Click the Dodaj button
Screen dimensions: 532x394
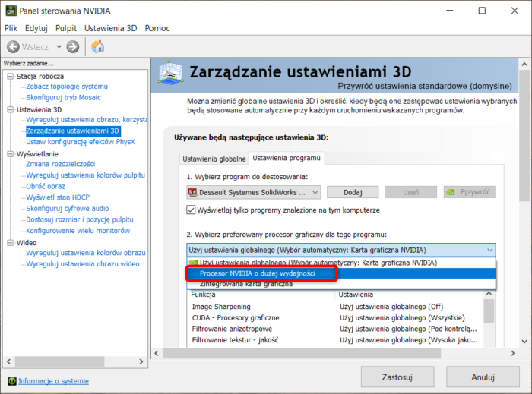tap(353, 192)
